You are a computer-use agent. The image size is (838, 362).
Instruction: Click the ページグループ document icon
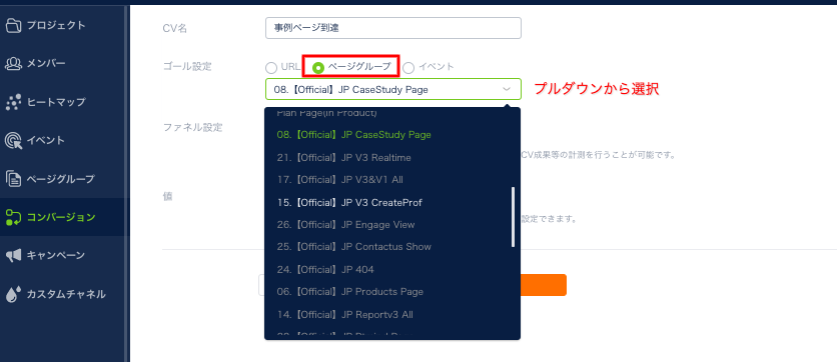(13, 179)
